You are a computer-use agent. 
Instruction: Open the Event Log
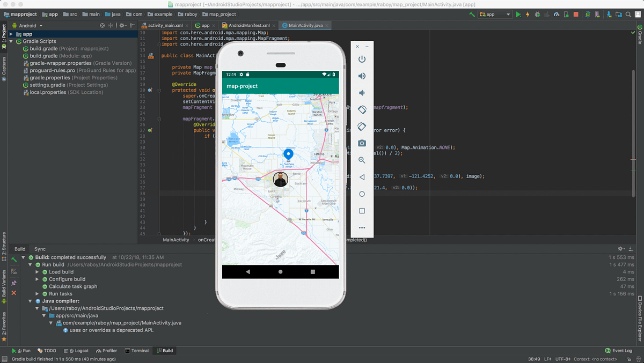point(618,350)
